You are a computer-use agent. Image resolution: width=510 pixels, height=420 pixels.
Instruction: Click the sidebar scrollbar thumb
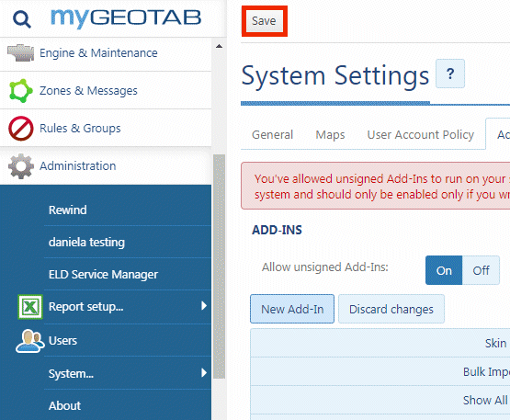tap(220, 267)
